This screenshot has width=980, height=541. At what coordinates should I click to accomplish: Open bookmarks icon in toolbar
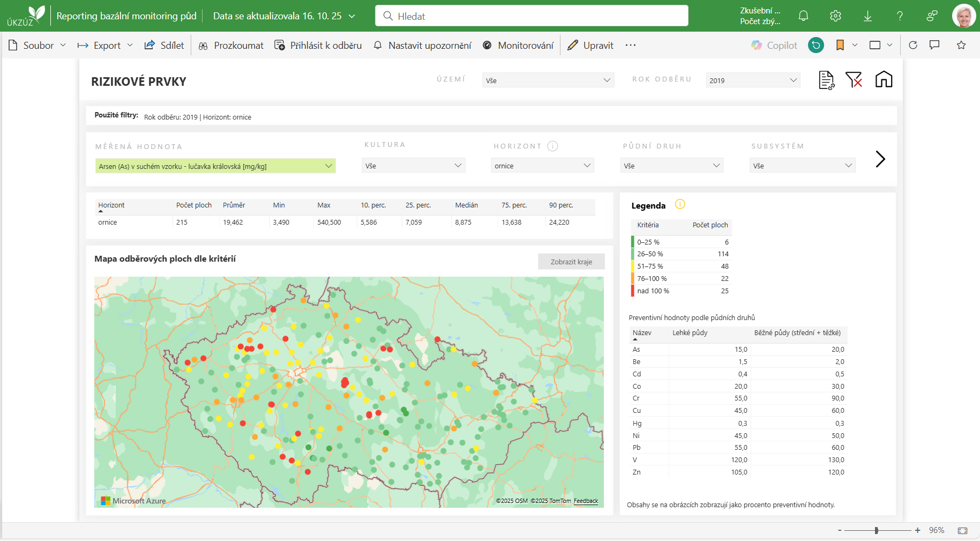pyautogui.click(x=840, y=45)
